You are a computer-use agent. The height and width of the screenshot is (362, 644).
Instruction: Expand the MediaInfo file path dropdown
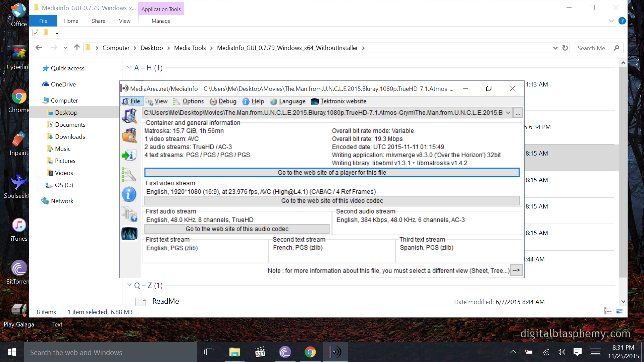508,113
